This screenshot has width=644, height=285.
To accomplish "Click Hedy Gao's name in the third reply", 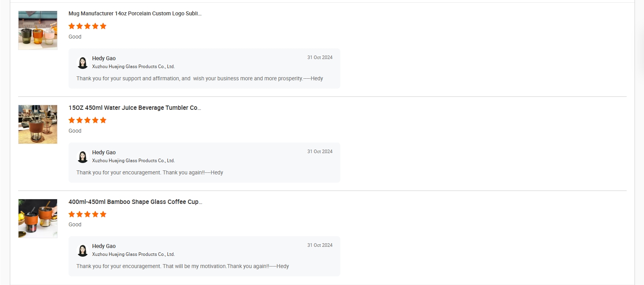I will coord(104,246).
